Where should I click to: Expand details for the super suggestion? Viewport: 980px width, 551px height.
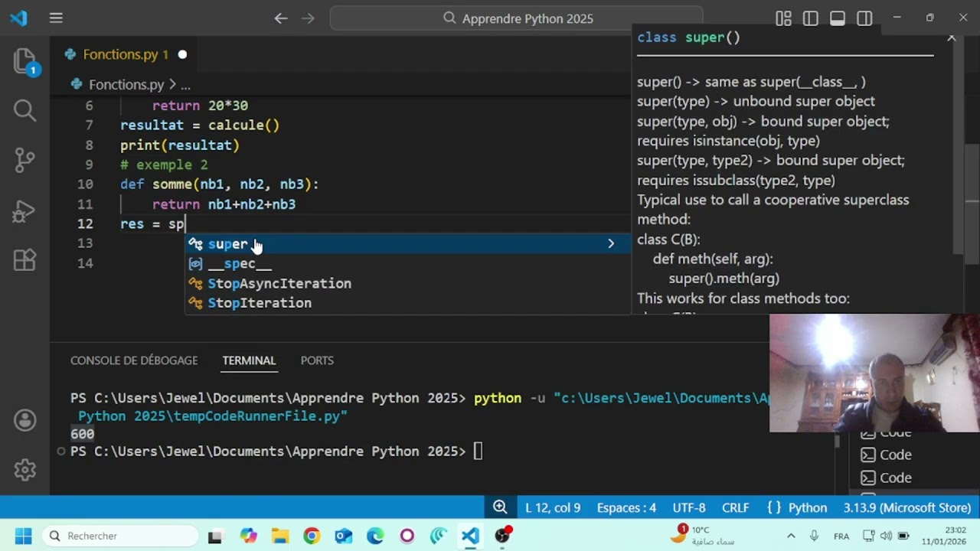[x=611, y=243]
